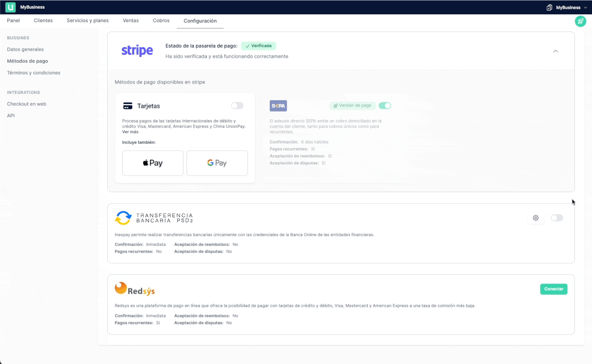Go to the Panel tab

(x=13, y=21)
